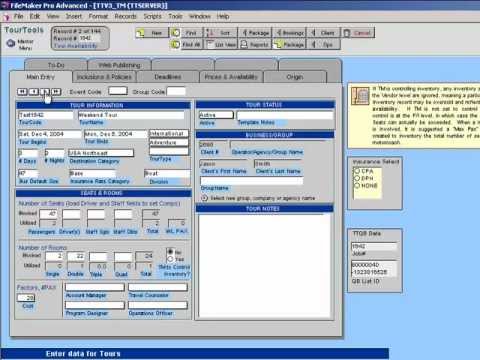Go to Ops from the toolbar
The height and width of the screenshot is (360, 480).
pyautogui.click(x=323, y=44)
